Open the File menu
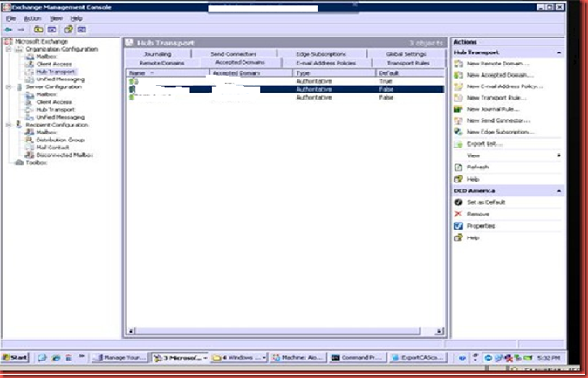Viewport: 588px width, 378px height. 10,18
